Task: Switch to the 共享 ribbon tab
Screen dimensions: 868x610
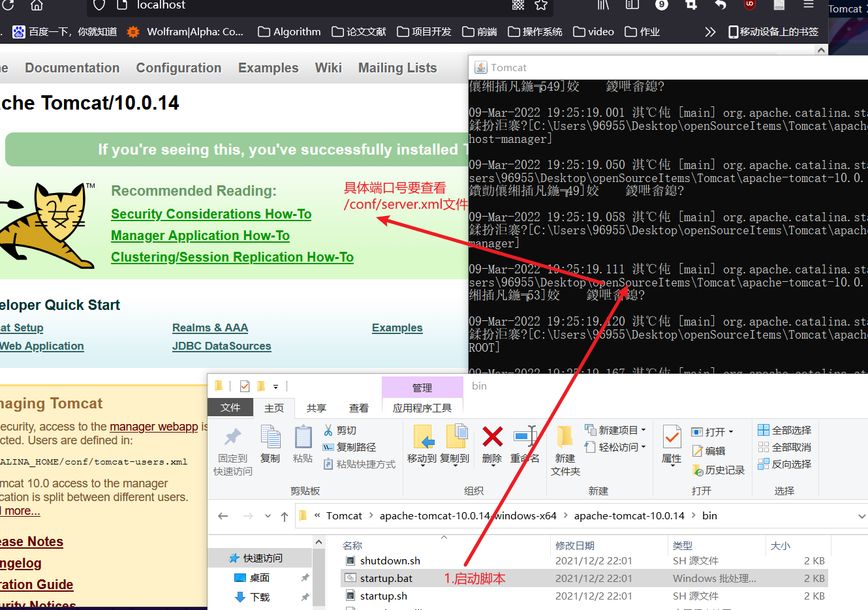Action: click(x=317, y=408)
